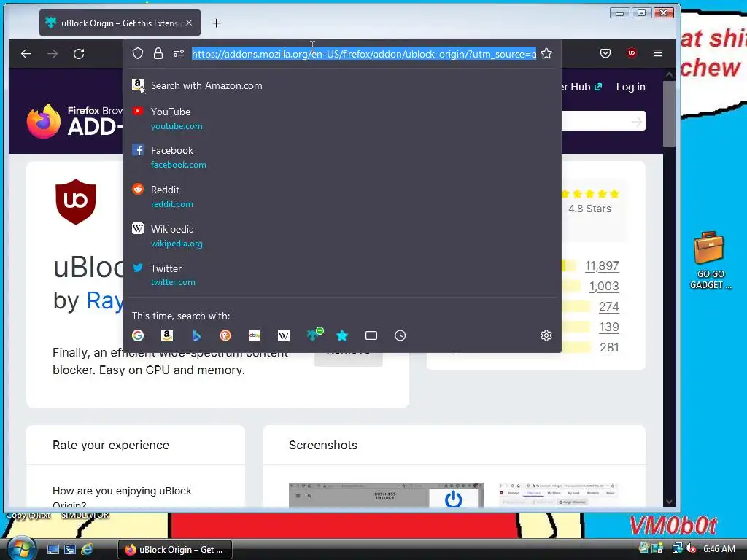Search this time with Wikipedia icon

tap(284, 335)
